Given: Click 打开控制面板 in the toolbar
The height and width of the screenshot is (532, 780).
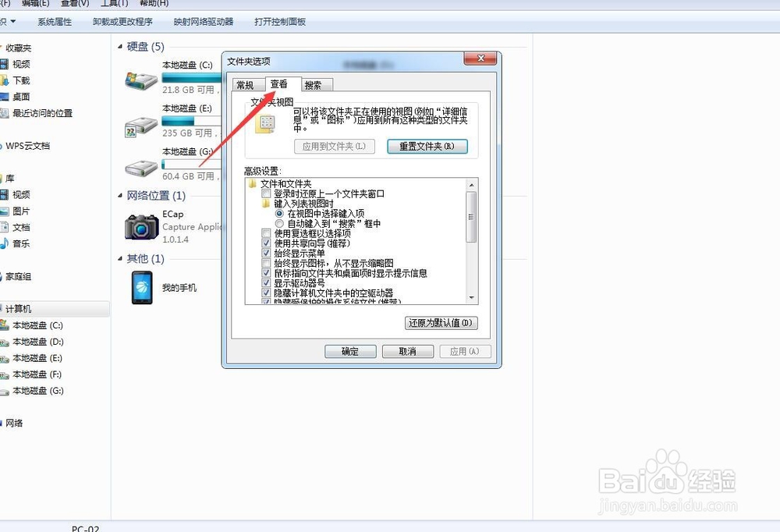Looking at the screenshot, I should click(280, 22).
